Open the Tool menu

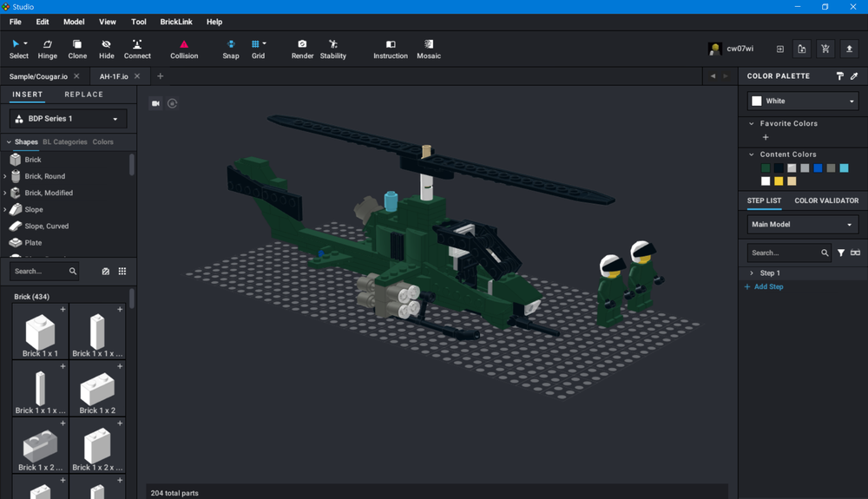pyautogui.click(x=138, y=22)
